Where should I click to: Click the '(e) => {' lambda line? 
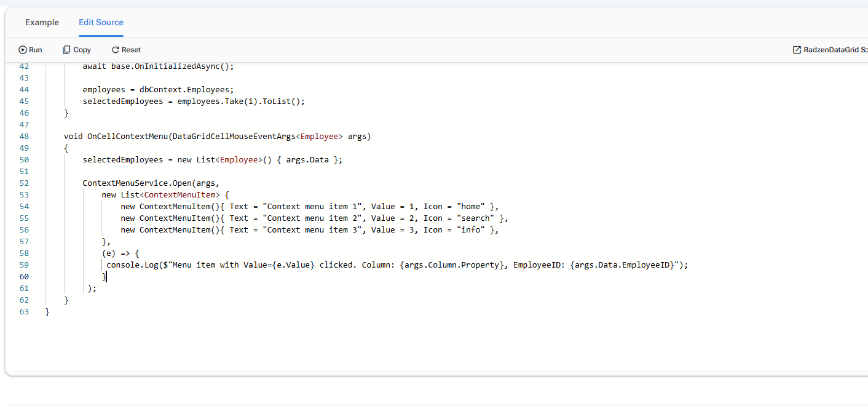coord(120,253)
